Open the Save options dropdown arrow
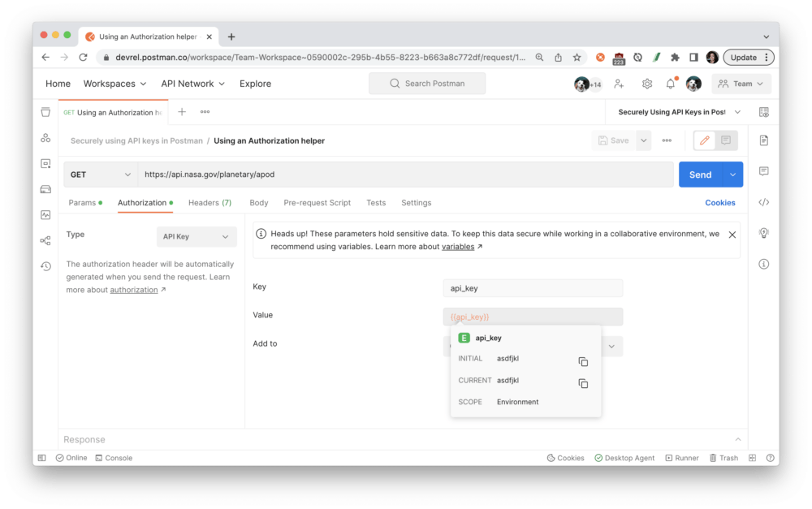Screen dimensions: 812x509 (643, 140)
